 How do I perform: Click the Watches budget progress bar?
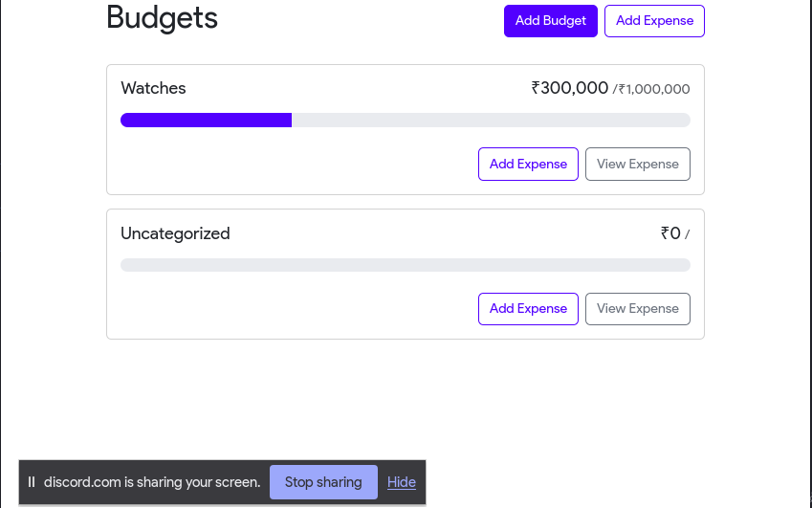(x=405, y=120)
